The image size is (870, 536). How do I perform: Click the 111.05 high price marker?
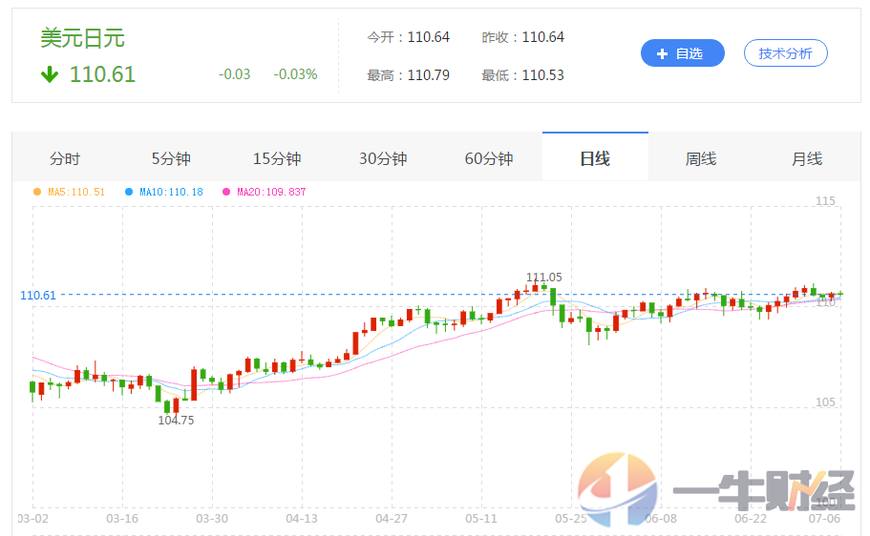[544, 277]
